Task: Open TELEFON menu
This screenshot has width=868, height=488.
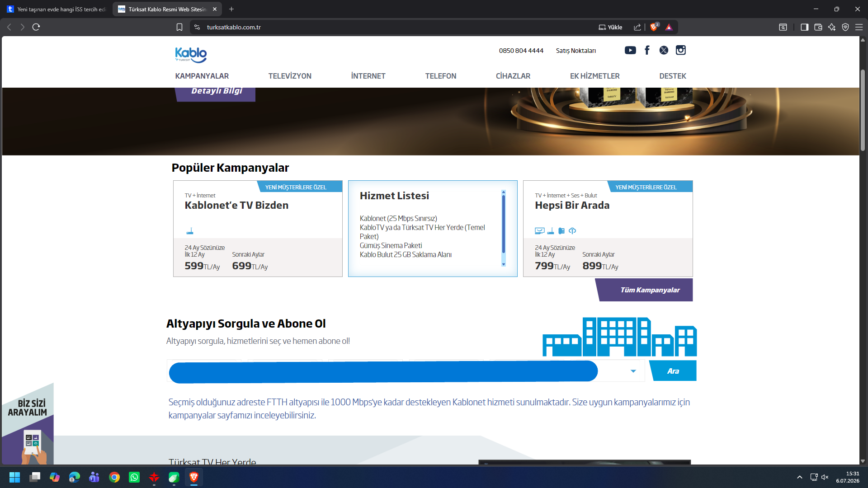Action: [x=441, y=76]
